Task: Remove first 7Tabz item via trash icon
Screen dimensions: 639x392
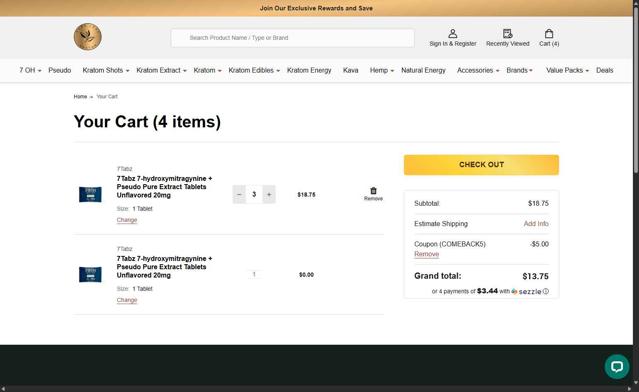Action: (373, 194)
